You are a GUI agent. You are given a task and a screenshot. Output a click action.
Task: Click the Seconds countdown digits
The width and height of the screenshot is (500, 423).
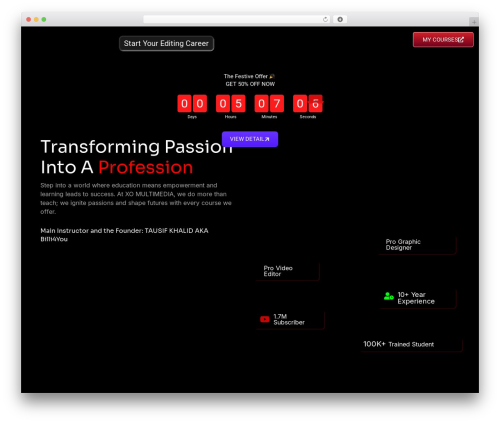pos(308,103)
